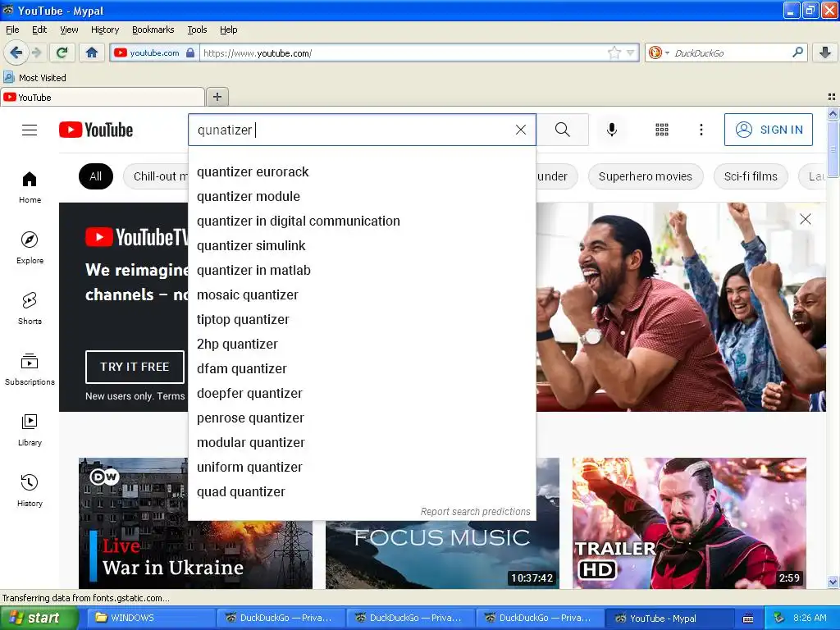Viewport: 840px width, 630px height.
Task: Open the Help menu
Action: tap(228, 30)
